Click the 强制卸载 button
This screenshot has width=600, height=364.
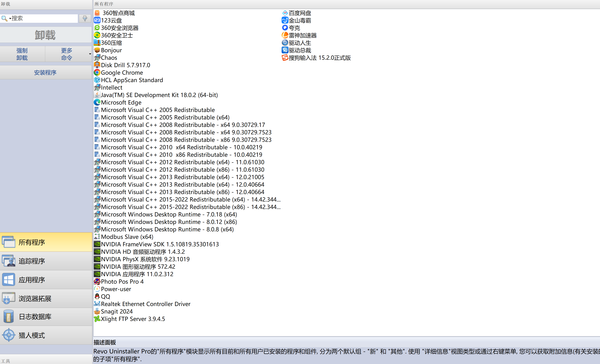22,54
